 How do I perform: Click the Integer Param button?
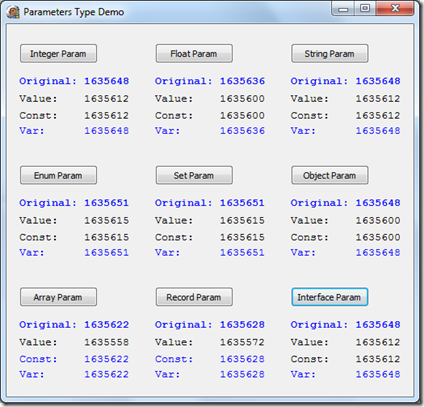[58, 54]
